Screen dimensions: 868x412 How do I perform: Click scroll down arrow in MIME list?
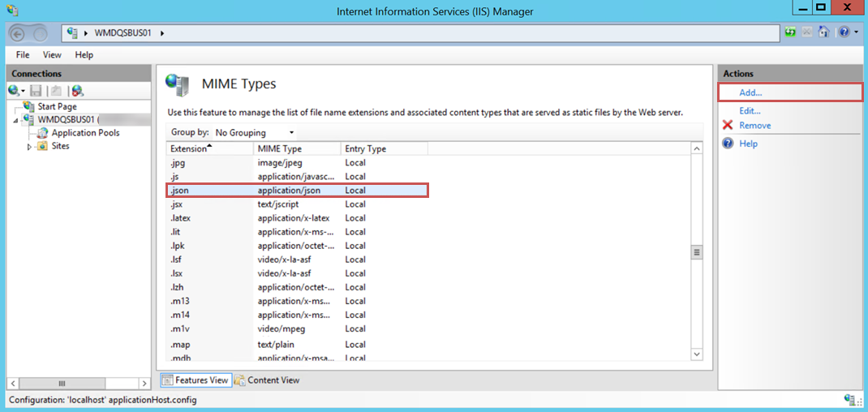696,354
